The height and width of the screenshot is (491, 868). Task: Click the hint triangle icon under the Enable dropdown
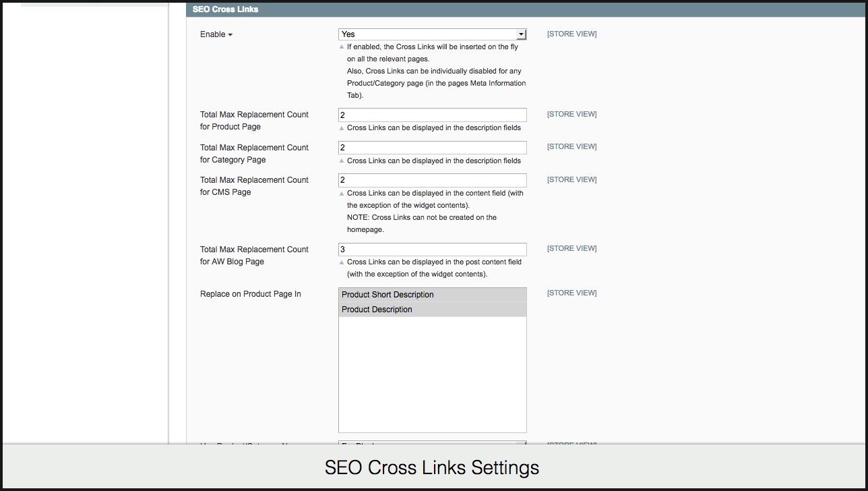click(342, 47)
